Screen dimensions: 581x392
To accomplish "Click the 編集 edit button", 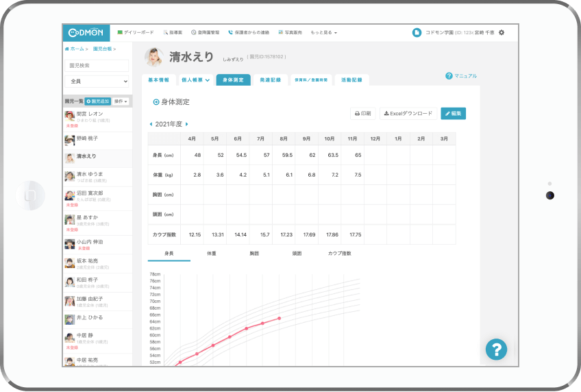I will click(x=453, y=113).
